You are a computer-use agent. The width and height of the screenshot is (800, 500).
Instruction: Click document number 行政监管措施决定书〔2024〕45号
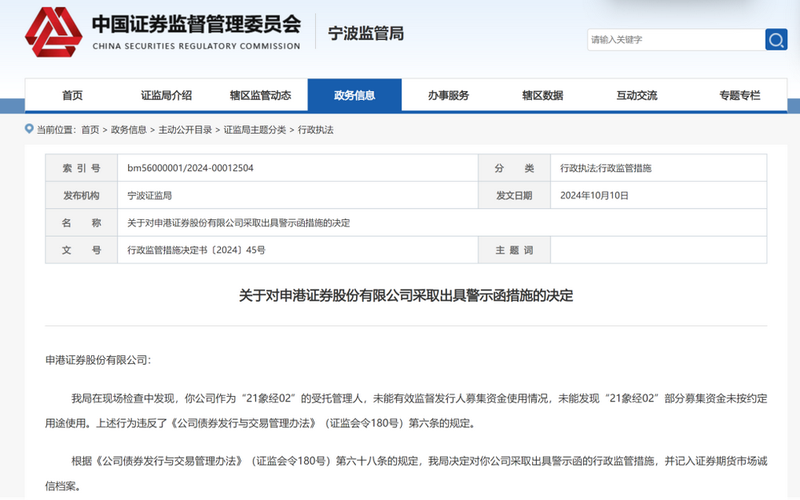196,250
